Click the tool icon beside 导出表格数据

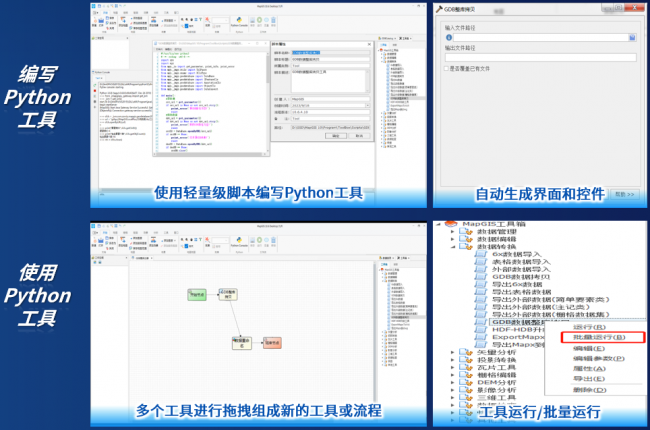[480, 292]
